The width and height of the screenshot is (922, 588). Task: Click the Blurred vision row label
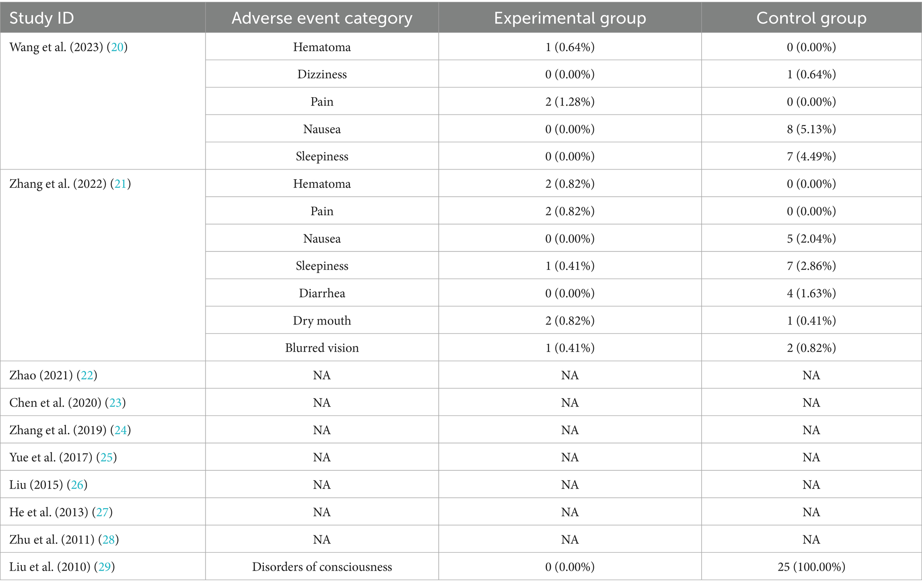322,348
